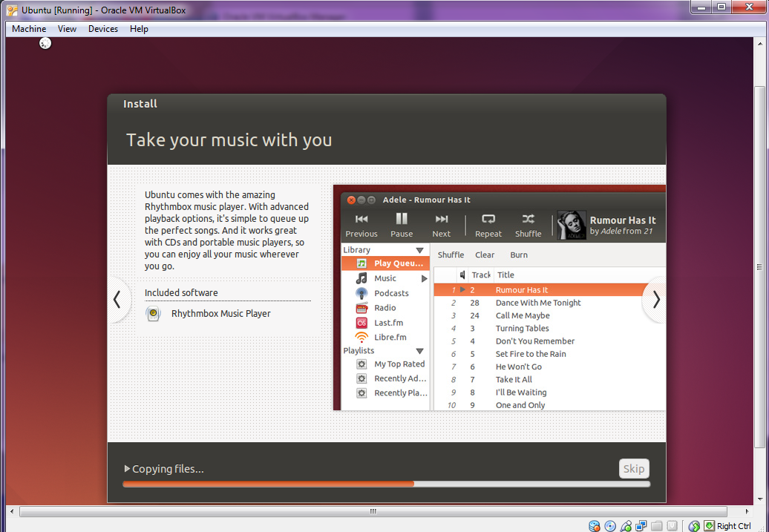Select the Libre.fm icon in the sidebar
769x532 pixels.
pos(361,338)
